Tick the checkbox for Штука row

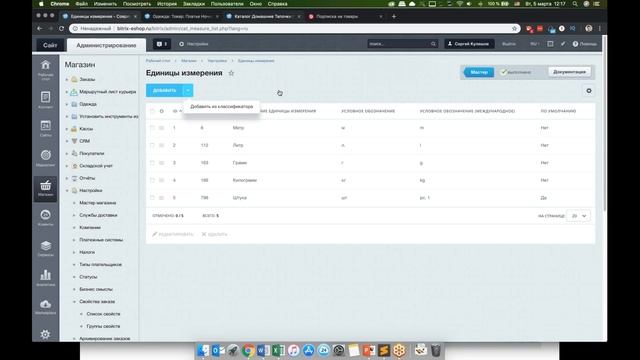tap(152, 198)
